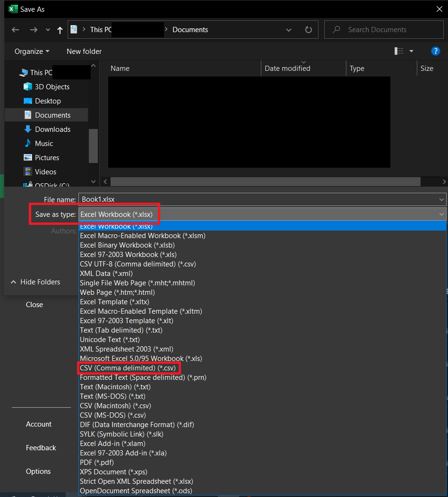448x497 pixels.
Task: Choose Excel Macro-Enabled Workbook (*.xlsm)
Action: pos(143,236)
